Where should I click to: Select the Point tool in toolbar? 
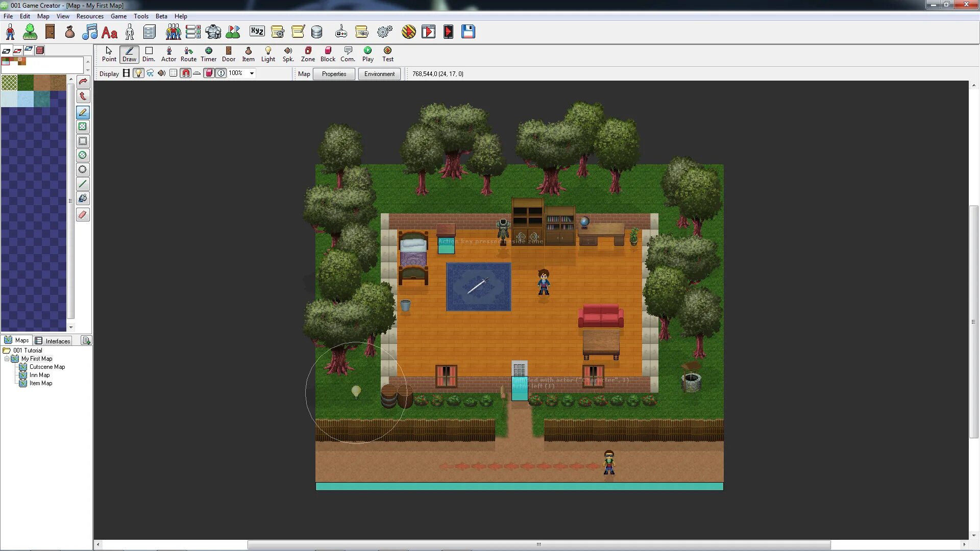108,53
